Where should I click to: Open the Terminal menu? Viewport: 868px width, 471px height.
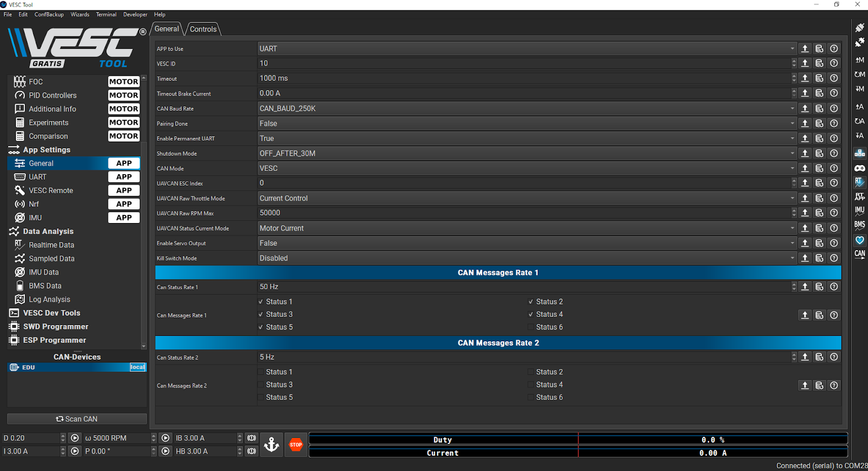pyautogui.click(x=106, y=15)
